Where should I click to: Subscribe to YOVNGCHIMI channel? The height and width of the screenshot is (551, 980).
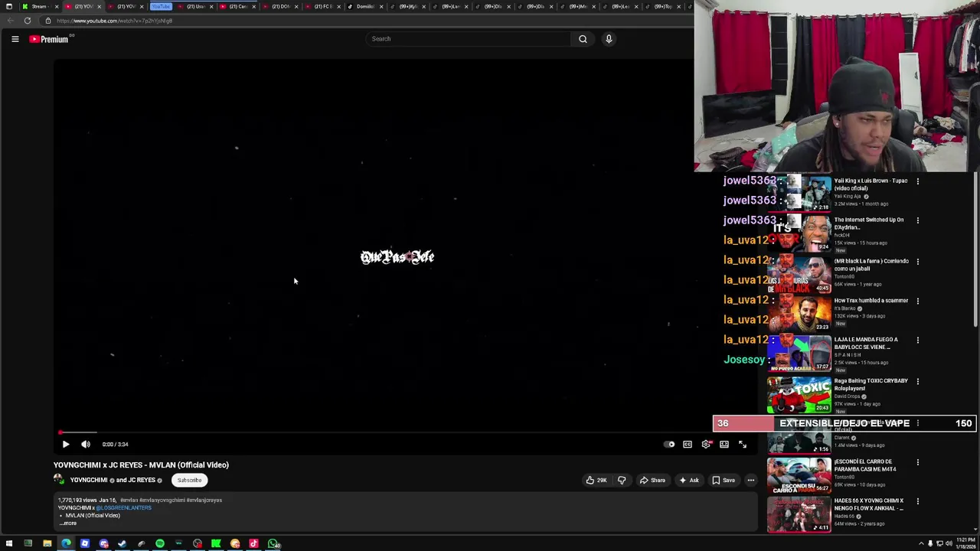pos(189,481)
